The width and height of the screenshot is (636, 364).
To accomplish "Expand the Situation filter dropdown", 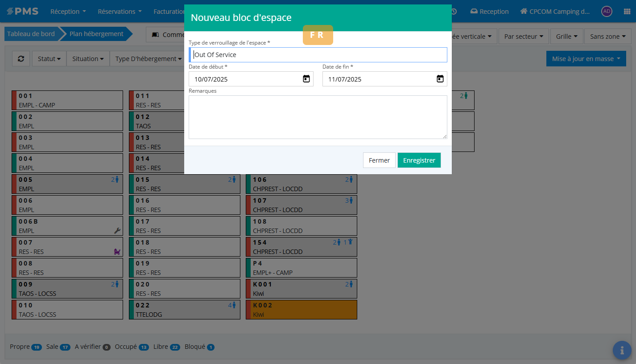I will click(x=88, y=58).
